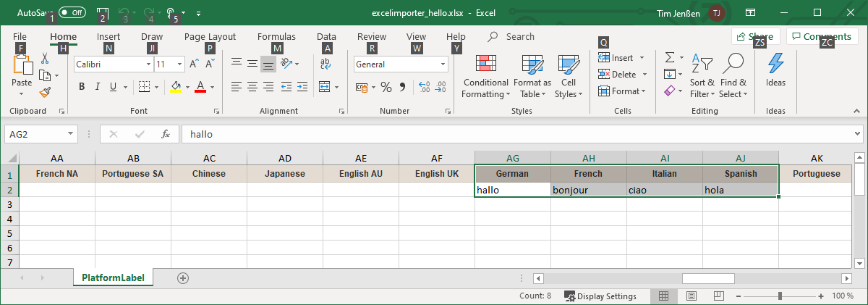Switch to the Page Layout tab
868x305 pixels.
210,37
